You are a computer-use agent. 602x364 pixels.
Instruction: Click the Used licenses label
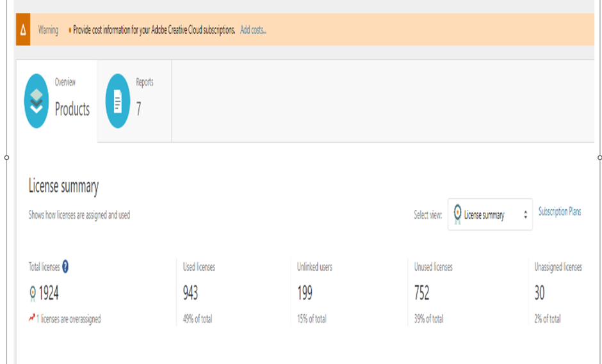pos(199,267)
